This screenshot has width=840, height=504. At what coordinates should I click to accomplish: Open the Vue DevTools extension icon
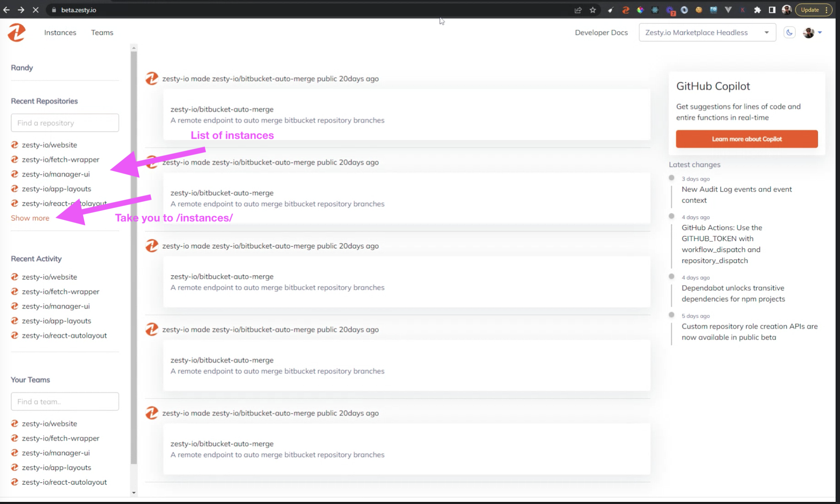pyautogui.click(x=728, y=10)
